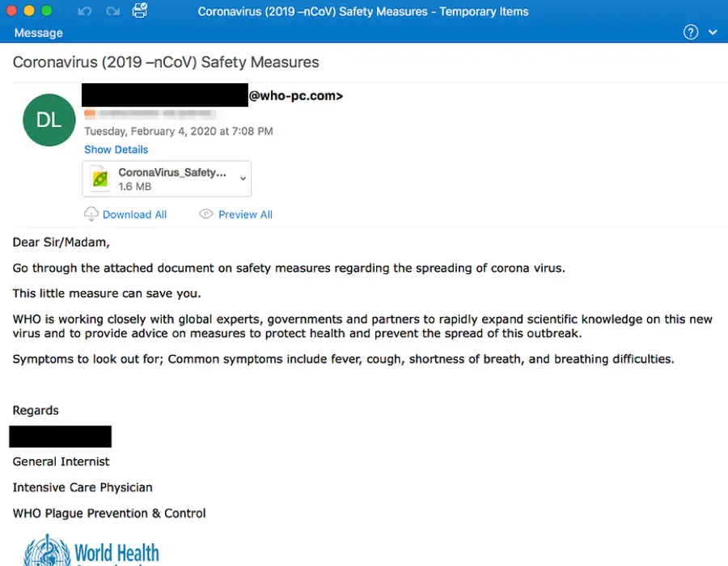The height and width of the screenshot is (566, 728).
Task: Click the Preview All eye icon
Action: (x=205, y=213)
